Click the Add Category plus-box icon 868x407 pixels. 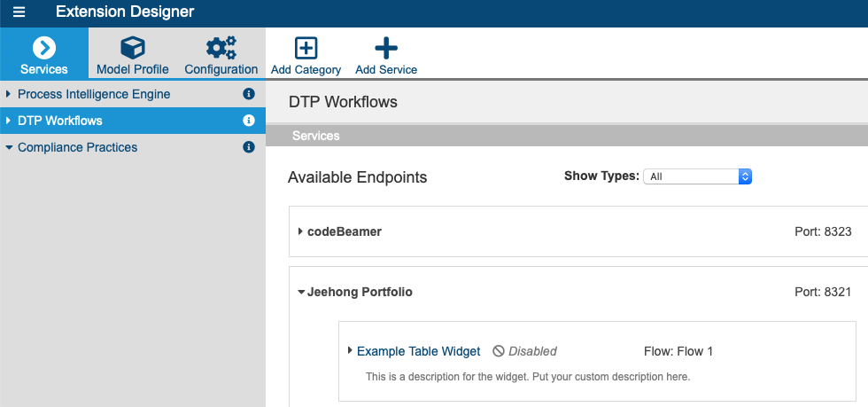click(306, 48)
